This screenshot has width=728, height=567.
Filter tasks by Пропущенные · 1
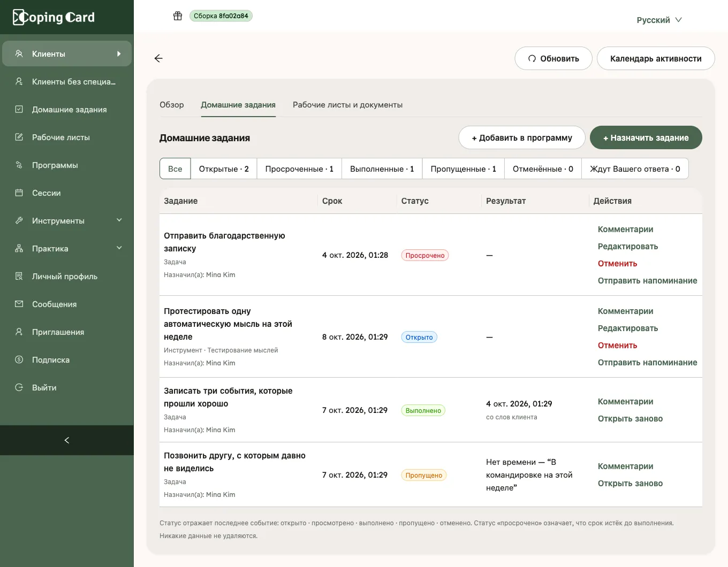pyautogui.click(x=464, y=168)
